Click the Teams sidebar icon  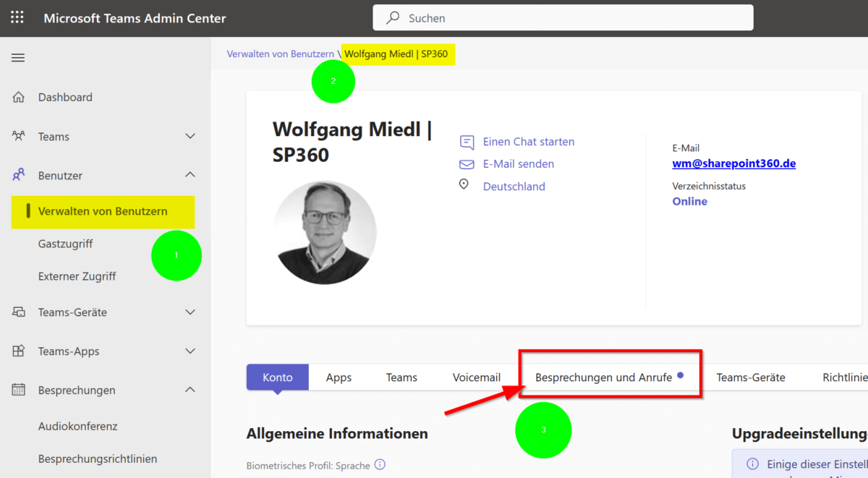coord(19,136)
